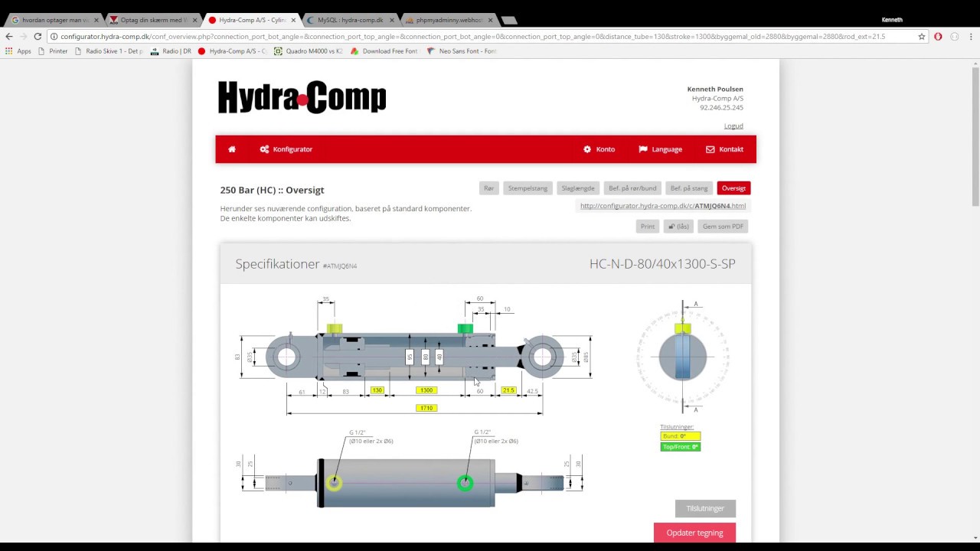Click the green Top/Front 0° angle label
The width and height of the screenshot is (980, 551).
[680, 447]
